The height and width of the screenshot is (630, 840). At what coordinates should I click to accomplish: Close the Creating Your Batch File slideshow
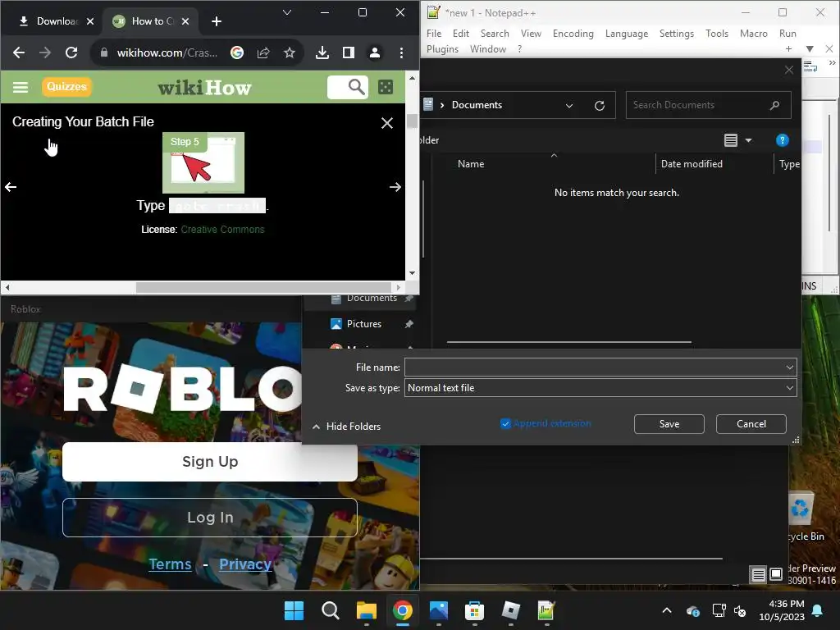coord(387,123)
